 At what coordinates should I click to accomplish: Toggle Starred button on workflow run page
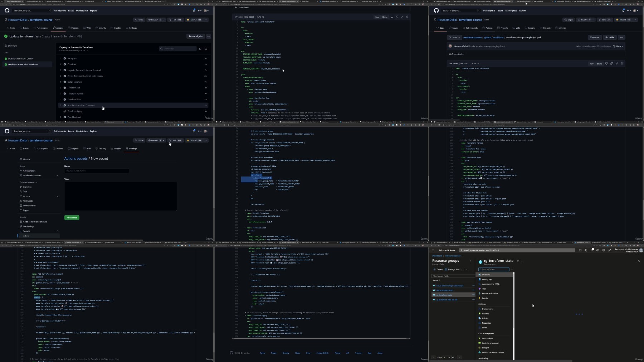tap(194, 20)
